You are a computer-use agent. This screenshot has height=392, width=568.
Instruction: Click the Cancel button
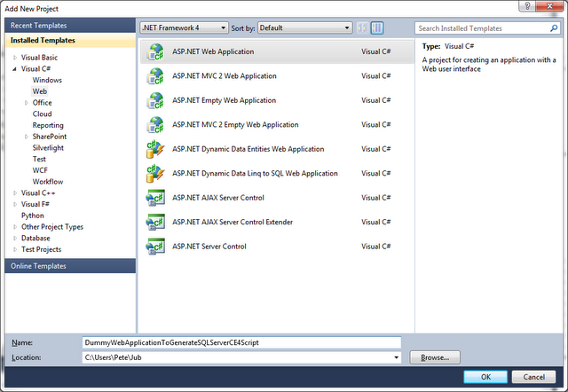coord(533,377)
